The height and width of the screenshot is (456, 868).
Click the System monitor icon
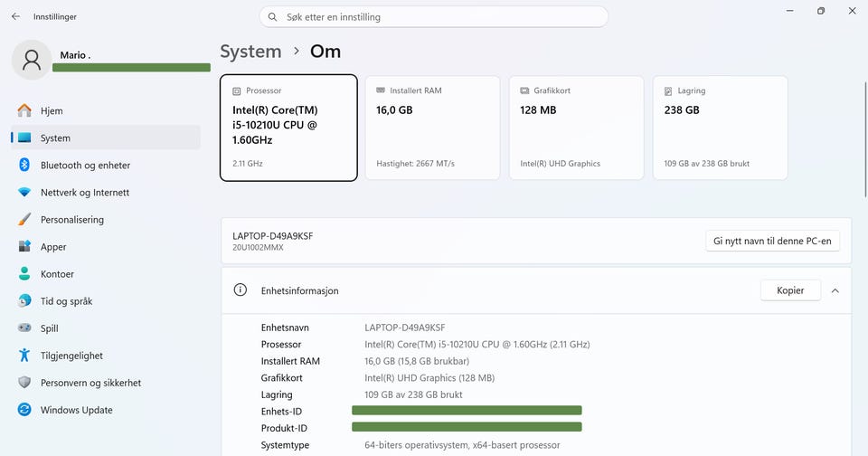tap(24, 138)
